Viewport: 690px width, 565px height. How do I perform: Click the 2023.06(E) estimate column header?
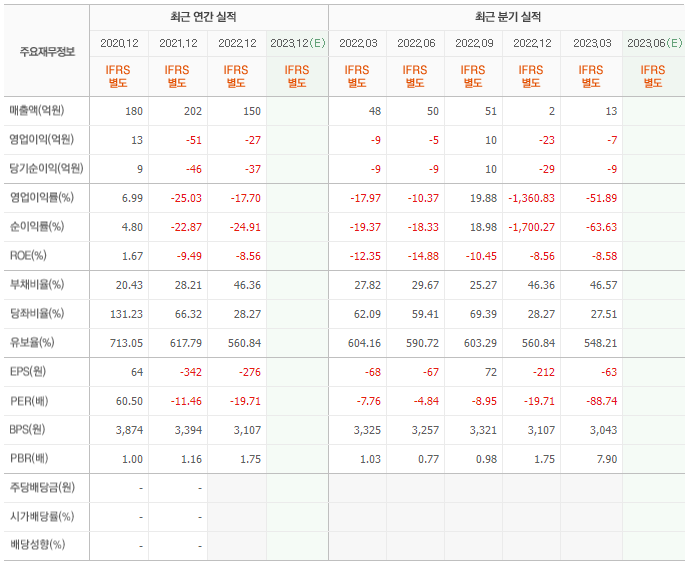[654, 43]
